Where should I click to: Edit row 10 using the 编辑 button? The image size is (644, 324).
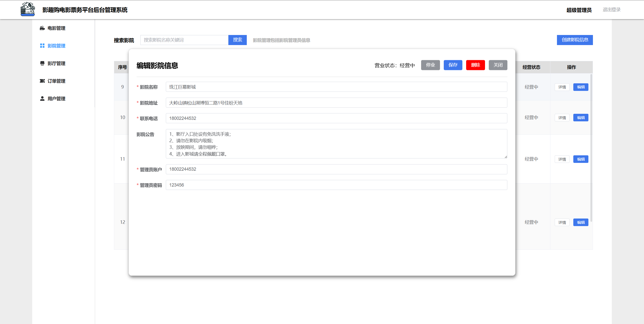[581, 117]
